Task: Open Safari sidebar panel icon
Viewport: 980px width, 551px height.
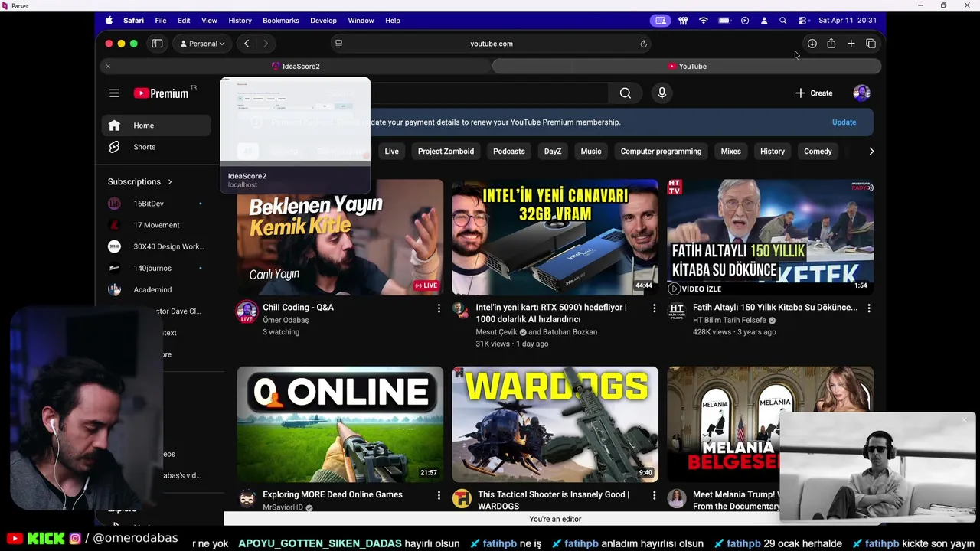Action: point(157,44)
